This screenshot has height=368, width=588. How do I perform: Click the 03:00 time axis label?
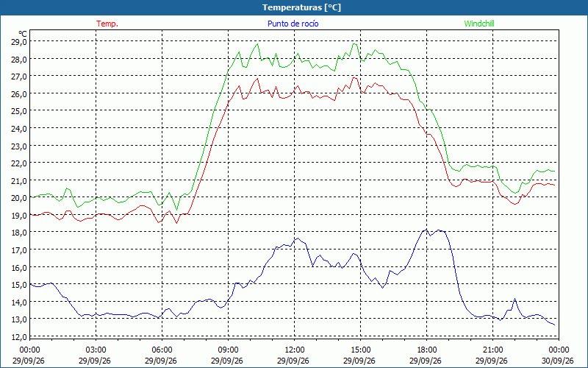[96, 350]
